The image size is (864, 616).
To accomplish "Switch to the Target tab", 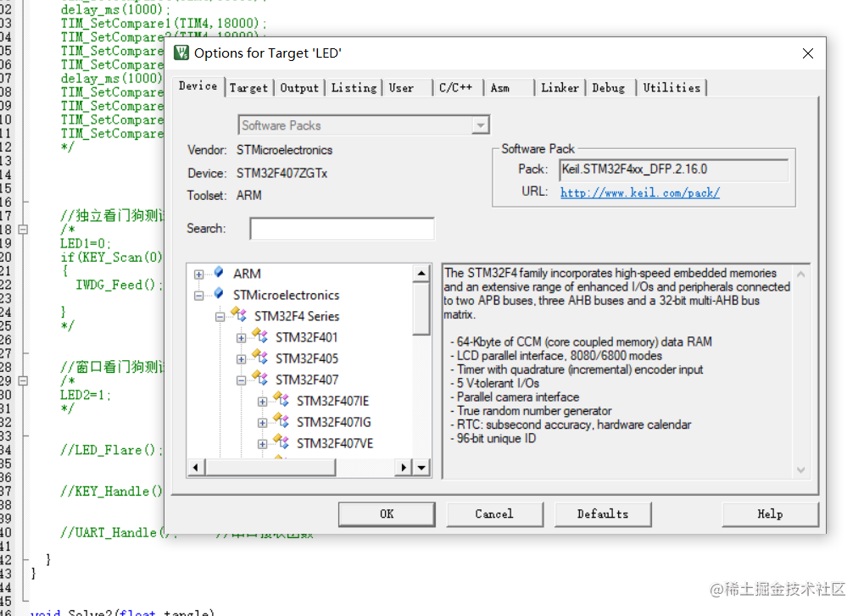I will click(248, 88).
